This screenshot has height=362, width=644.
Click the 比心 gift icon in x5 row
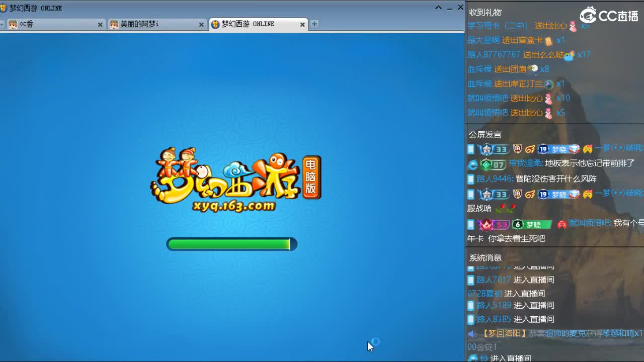click(548, 113)
